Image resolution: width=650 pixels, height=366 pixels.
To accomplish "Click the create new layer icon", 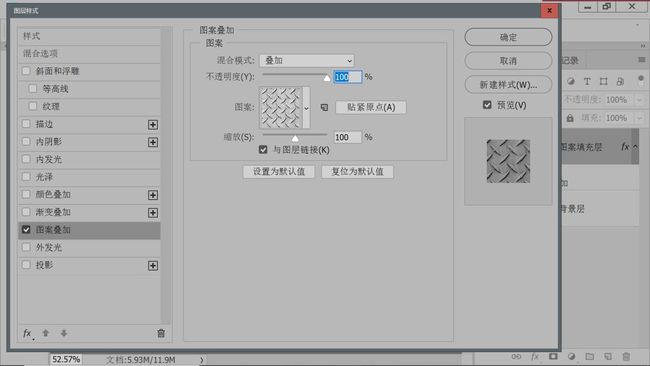I will point(608,356).
